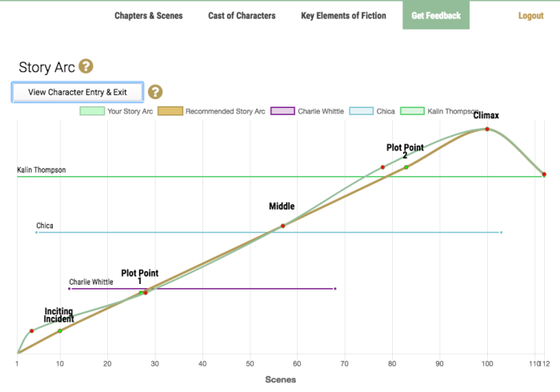The image size is (560, 392).
Task: Open the Chapters & Scenes tab
Action: [x=148, y=15]
